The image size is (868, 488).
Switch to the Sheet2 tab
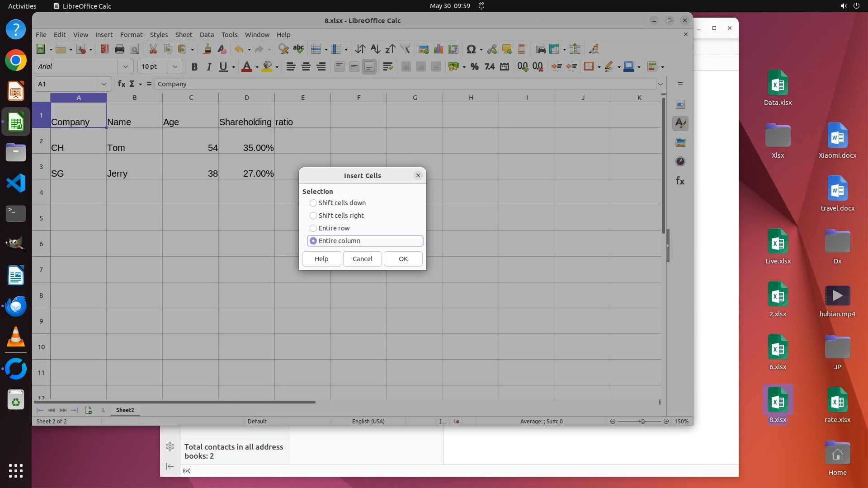click(x=125, y=410)
